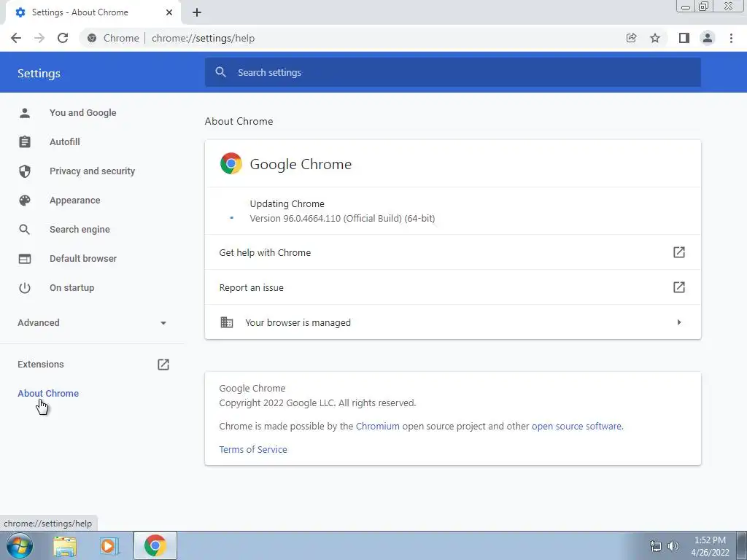Viewport: 747px width, 560px height.
Task: Follow the open source software link
Action: [x=576, y=426]
